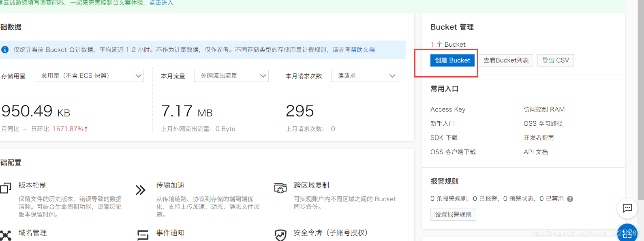Follow the 点击进入 survey link
This screenshot has height=241, width=644.
click(161, 3)
